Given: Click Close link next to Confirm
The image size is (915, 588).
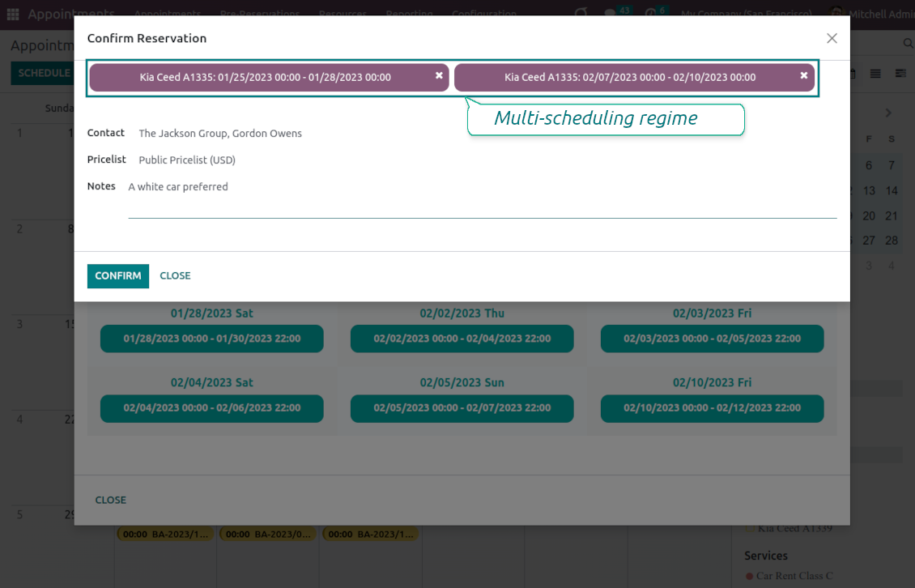Looking at the screenshot, I should click(175, 276).
